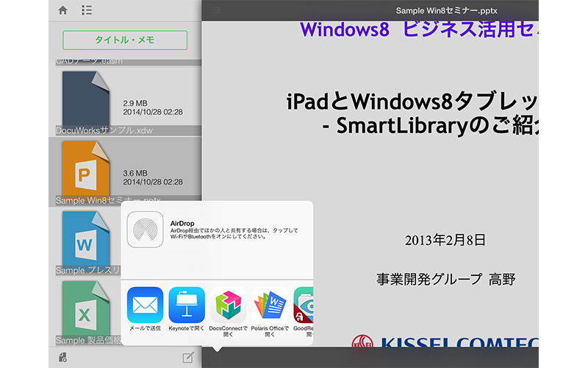Tap the edit memo pencil icon

188,357
